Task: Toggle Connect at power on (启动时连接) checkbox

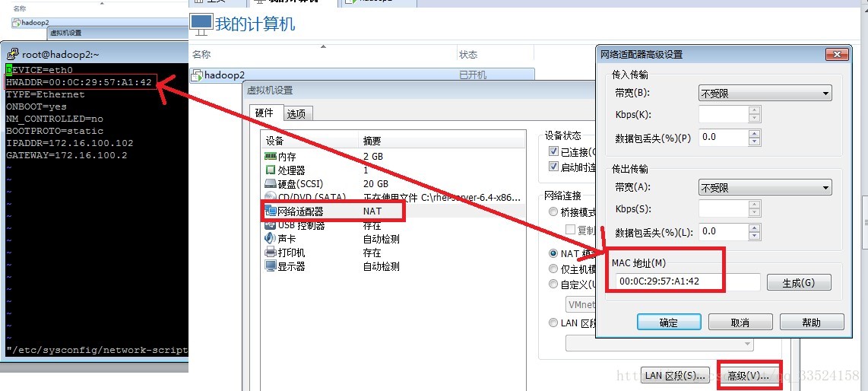Action: tap(553, 167)
